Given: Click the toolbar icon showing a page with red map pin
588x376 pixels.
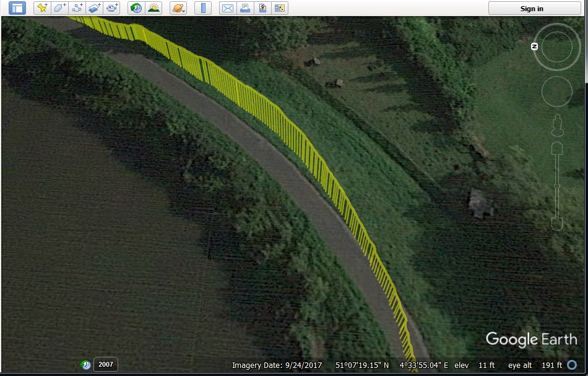Looking at the screenshot, I should pyautogui.click(x=262, y=8).
